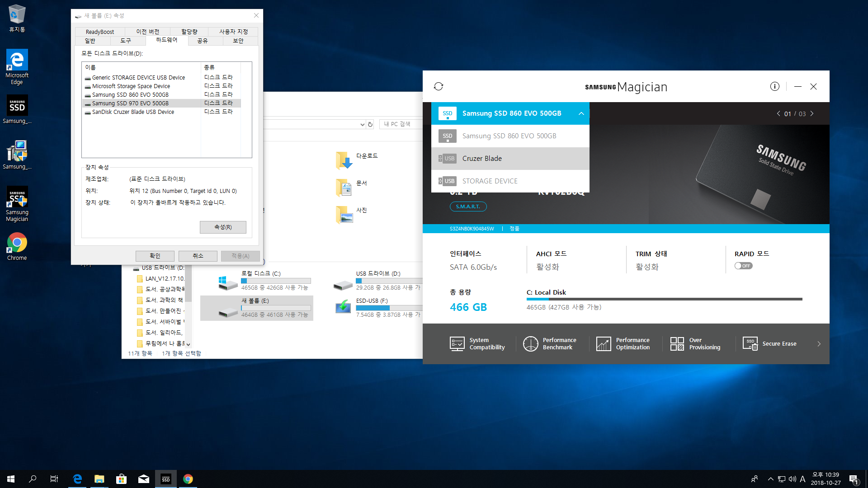The width and height of the screenshot is (868, 488).
Task: Open the 사진 folder in Explorer
Action: (x=352, y=214)
